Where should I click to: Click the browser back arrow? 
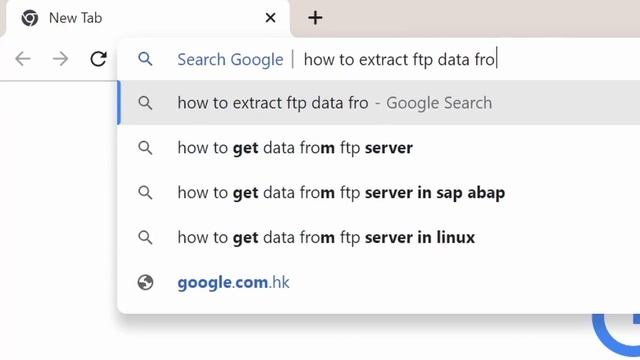pos(23,59)
